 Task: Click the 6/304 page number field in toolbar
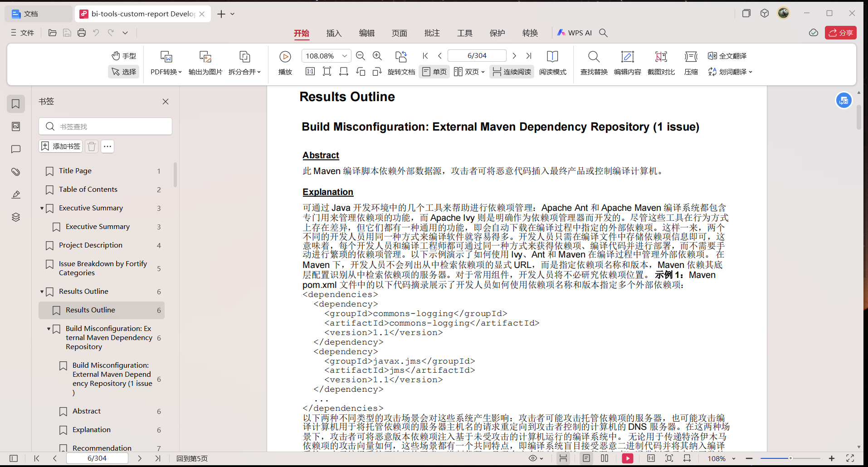477,56
